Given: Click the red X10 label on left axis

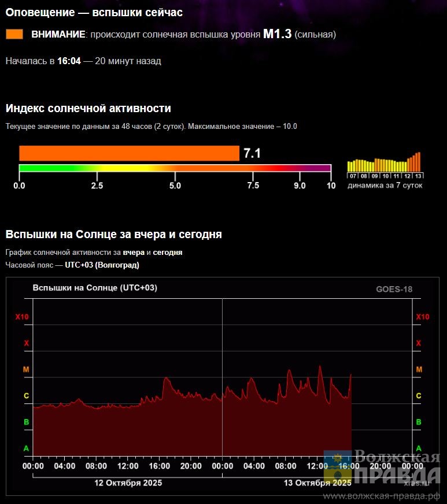Looking at the screenshot, I should (22, 317).
